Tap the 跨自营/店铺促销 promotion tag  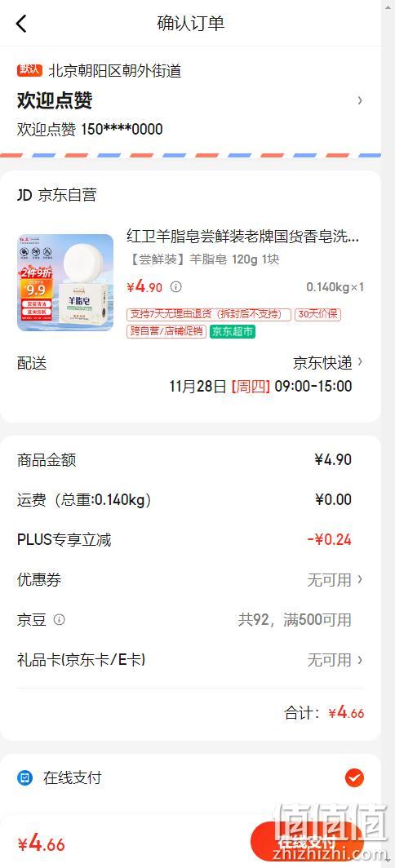(166, 331)
